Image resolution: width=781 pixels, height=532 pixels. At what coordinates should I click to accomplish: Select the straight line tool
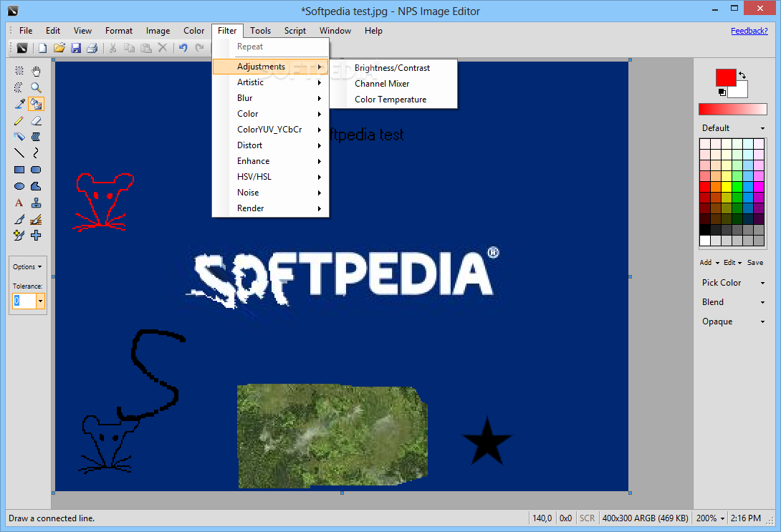[19, 153]
